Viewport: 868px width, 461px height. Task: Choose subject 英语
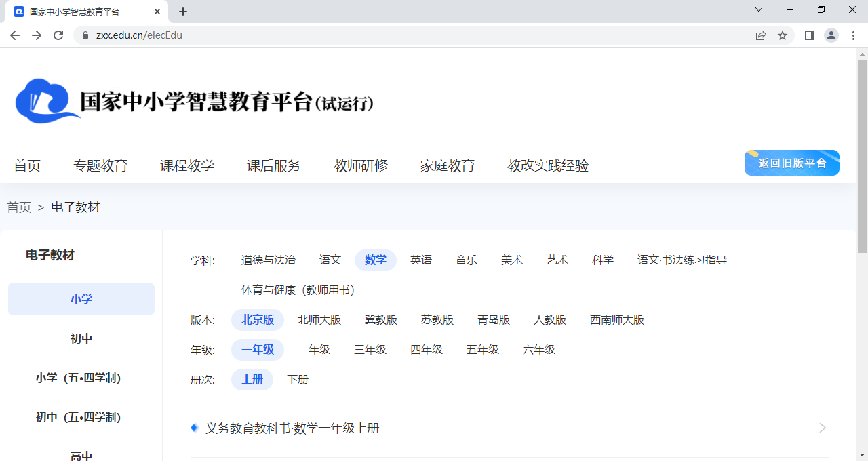coord(421,260)
